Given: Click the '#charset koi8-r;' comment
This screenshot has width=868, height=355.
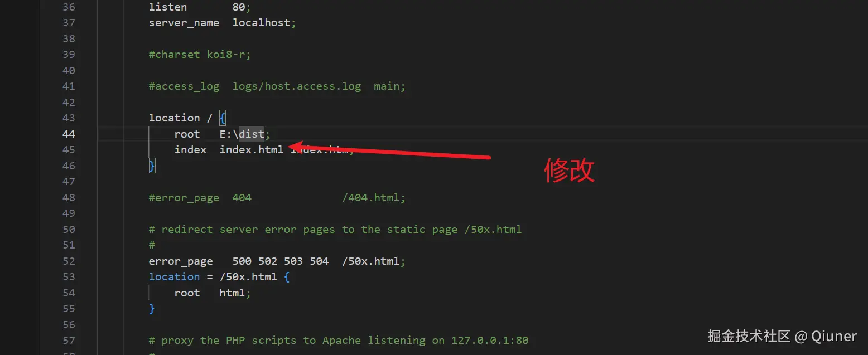Looking at the screenshot, I should tap(200, 55).
